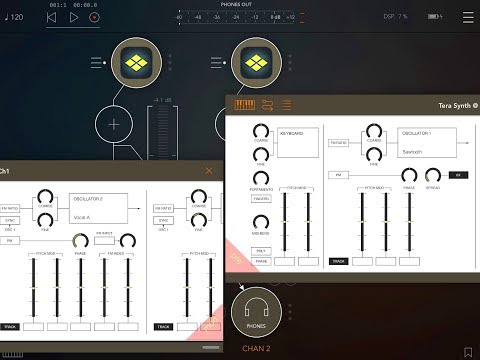Screen dimensions: 480x360
Task: Click Oscillator 1 PHASE mod vertical slider
Action: coord(409,222)
